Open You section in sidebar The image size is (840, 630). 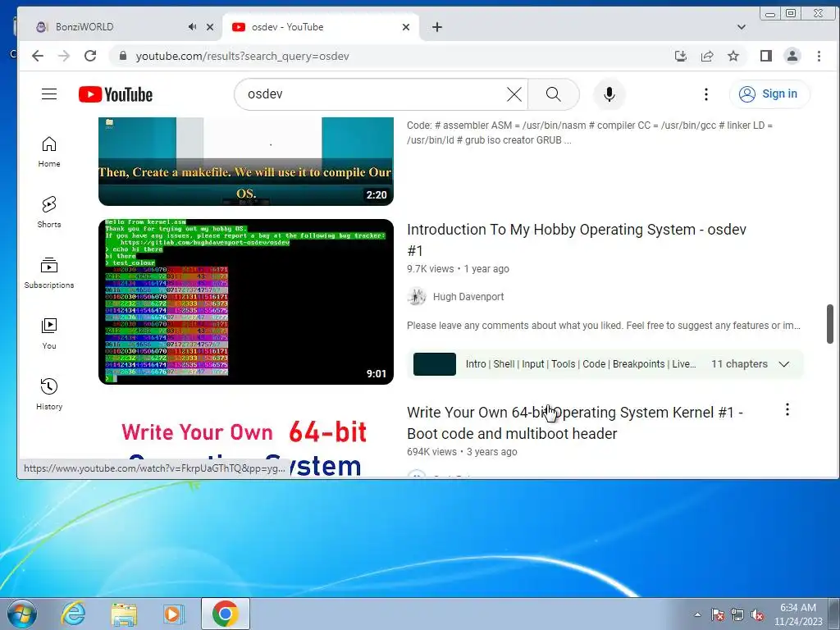pos(49,333)
